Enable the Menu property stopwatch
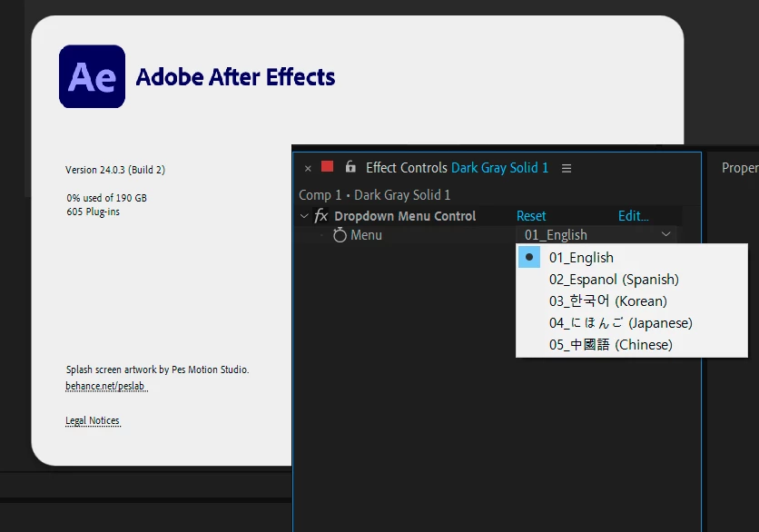The image size is (759, 532). click(x=340, y=235)
